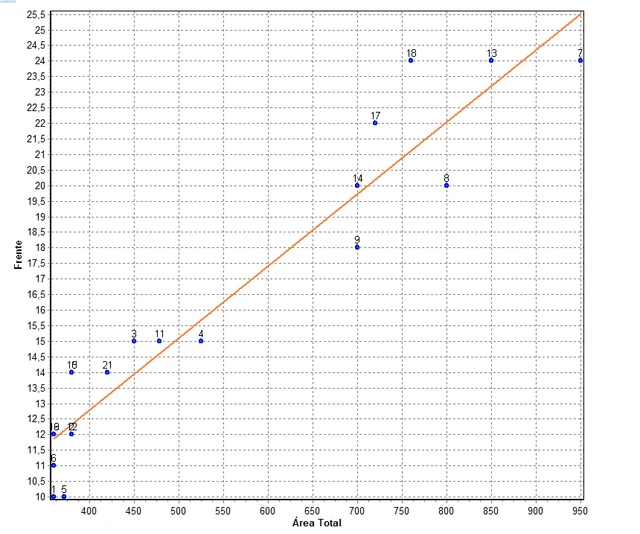Select data point 11 at Frente 15
This screenshot has width=640, height=534.
point(159,341)
